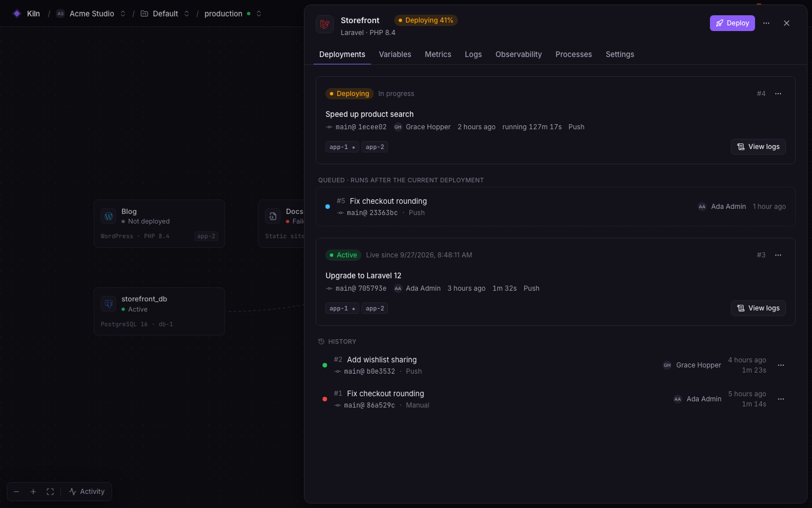Click the PostgreSQL icon on storefront_db card
812x508 pixels.
108,304
